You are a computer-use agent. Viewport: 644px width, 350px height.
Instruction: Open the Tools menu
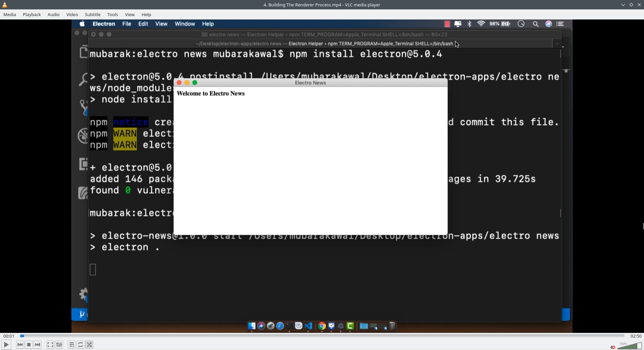pyautogui.click(x=113, y=14)
